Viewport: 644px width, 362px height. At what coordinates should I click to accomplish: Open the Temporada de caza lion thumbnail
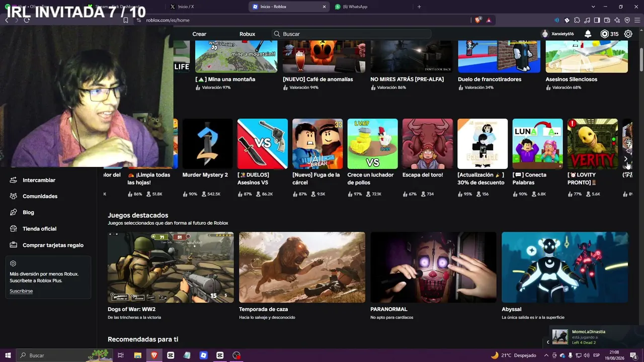click(302, 267)
